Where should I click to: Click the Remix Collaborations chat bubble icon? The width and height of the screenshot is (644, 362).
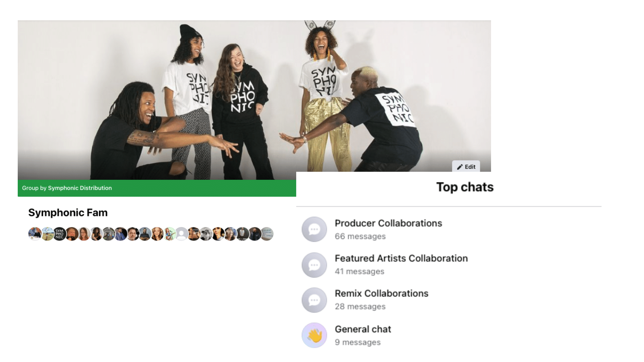click(x=314, y=300)
